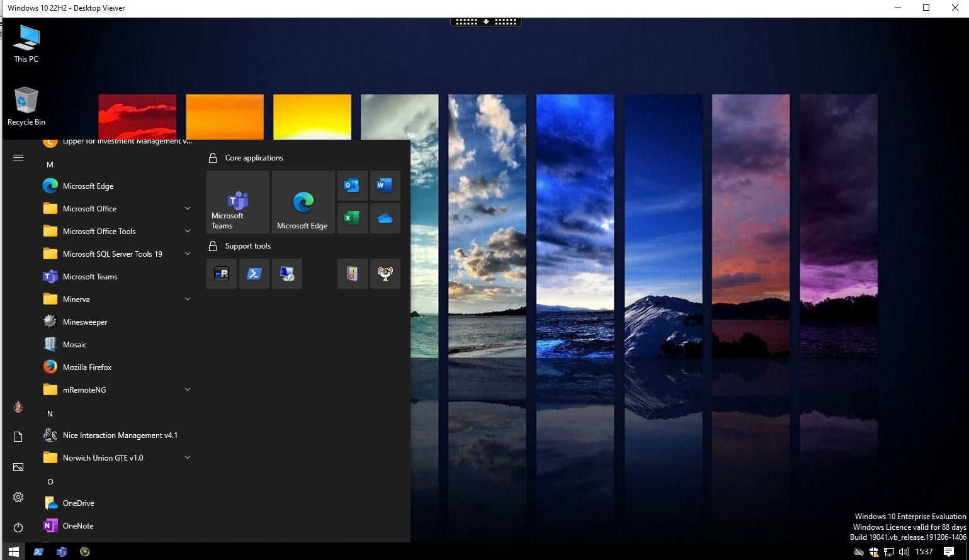The image size is (969, 560).
Task: Select Mozilla Firefox in the app list
Action: [x=87, y=367]
